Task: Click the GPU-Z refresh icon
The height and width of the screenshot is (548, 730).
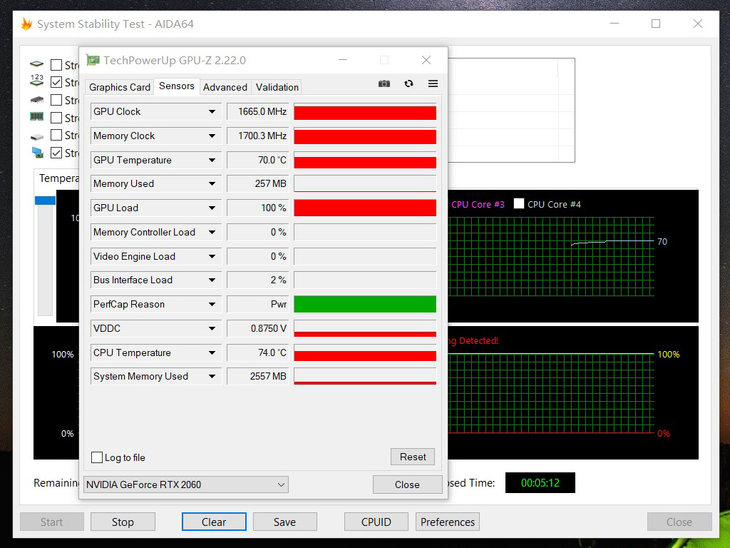Action: point(409,83)
